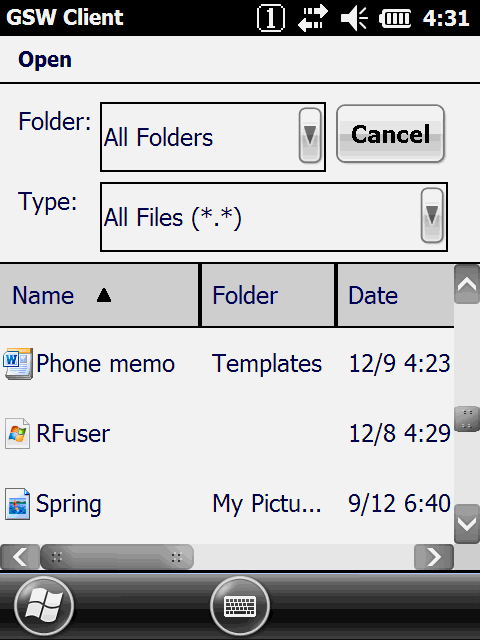Image resolution: width=480 pixels, height=640 pixels.
Task: Select the RFuser file icon
Action: click(17, 433)
